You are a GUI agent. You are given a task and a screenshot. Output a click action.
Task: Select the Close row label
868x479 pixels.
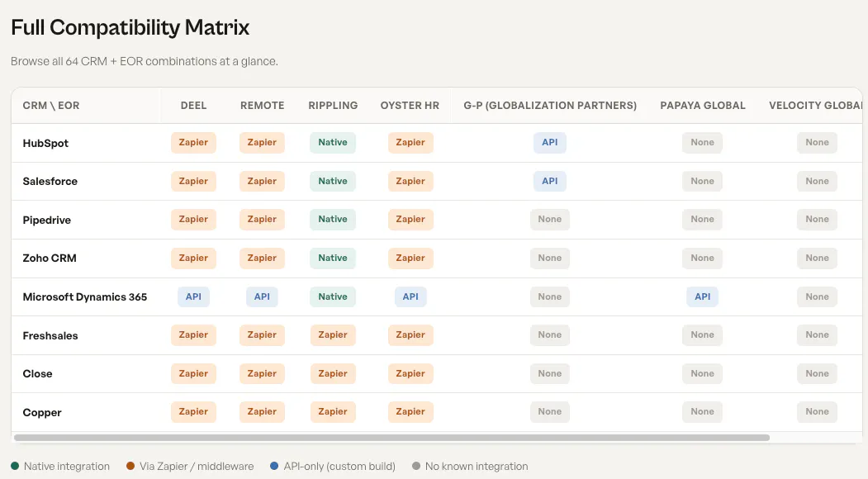[x=37, y=374]
